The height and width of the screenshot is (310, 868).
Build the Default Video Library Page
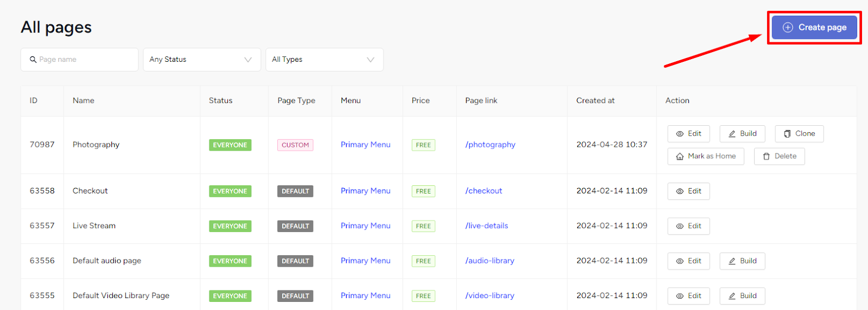(742, 296)
